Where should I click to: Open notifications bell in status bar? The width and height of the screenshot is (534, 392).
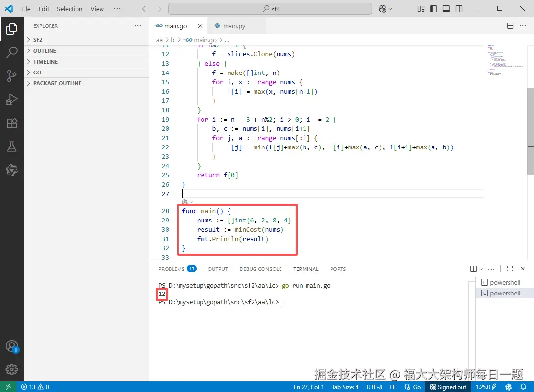[x=523, y=387]
